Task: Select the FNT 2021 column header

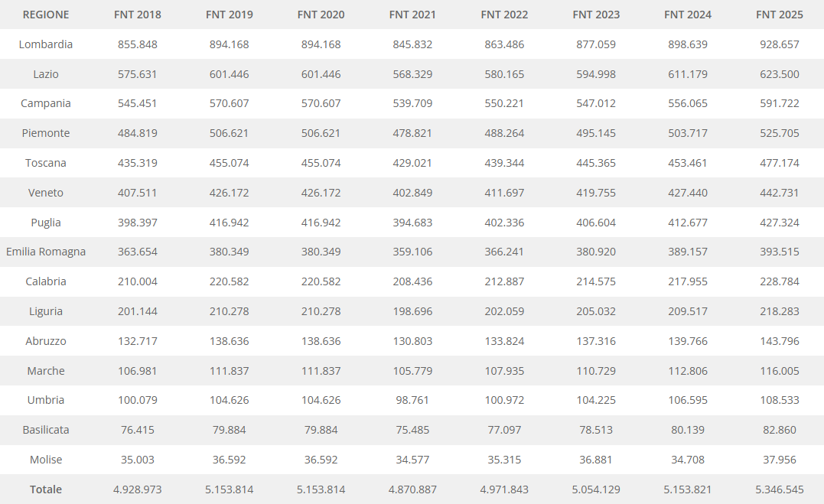Action: coord(413,15)
